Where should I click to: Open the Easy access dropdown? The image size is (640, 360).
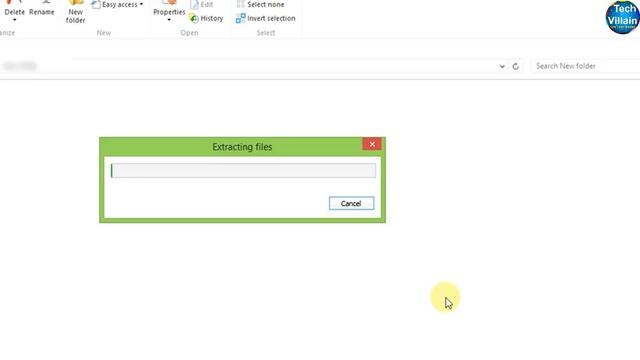tap(118, 4)
